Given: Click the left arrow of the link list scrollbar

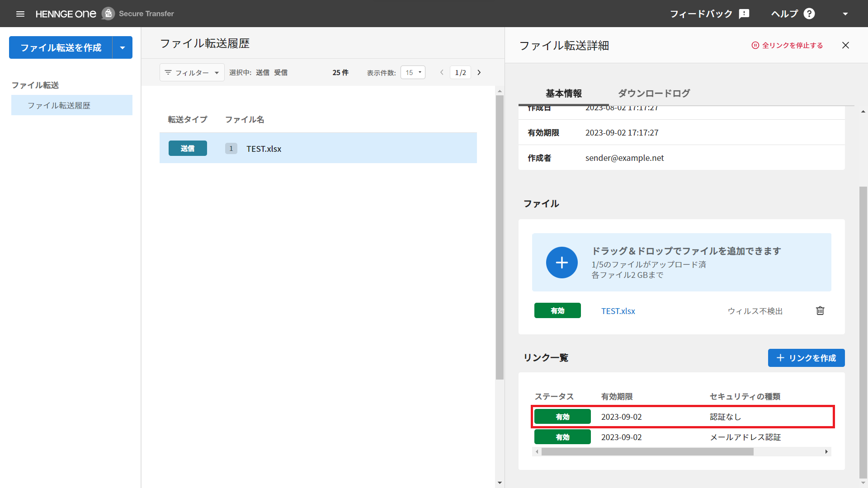Looking at the screenshot, I should click(x=537, y=451).
